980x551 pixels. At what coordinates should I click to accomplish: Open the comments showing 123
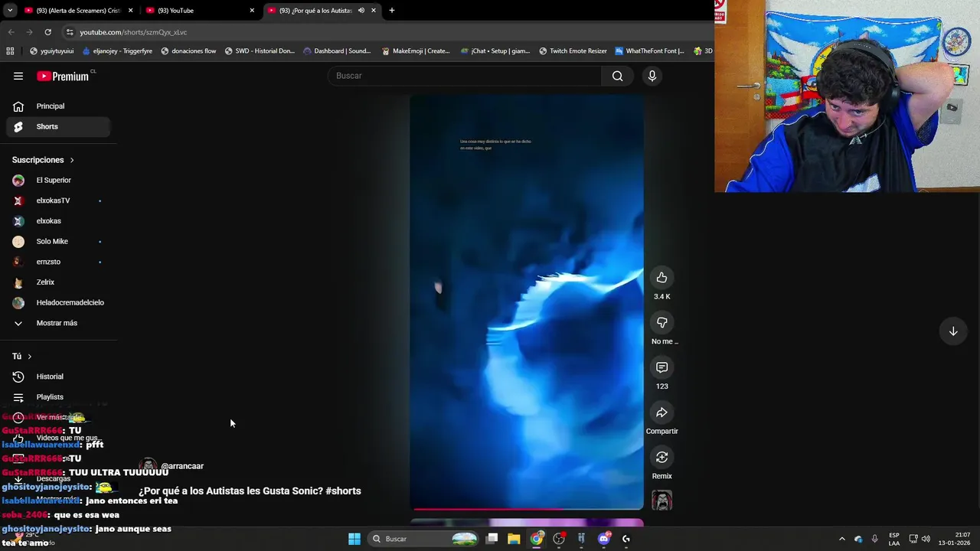pos(661,368)
